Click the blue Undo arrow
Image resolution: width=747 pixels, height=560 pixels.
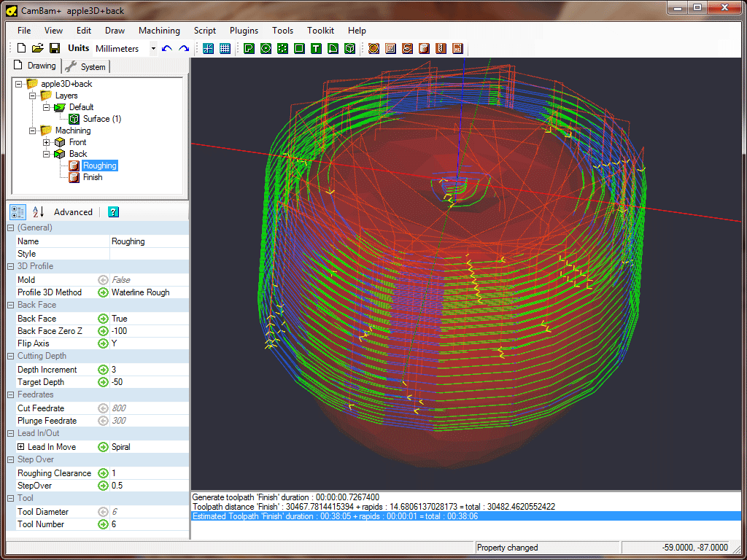(167, 49)
